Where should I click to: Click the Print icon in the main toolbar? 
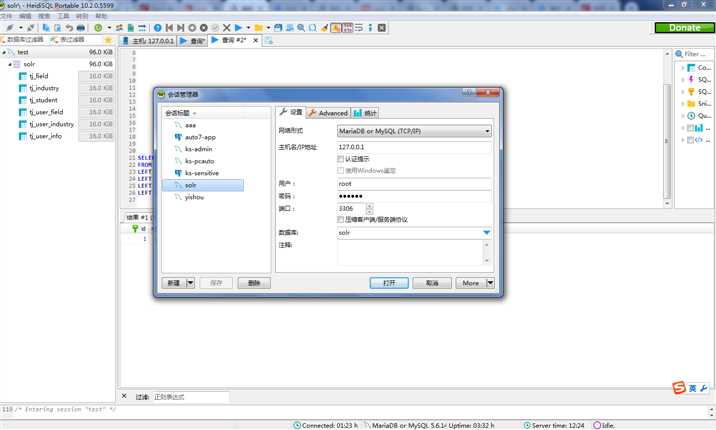coord(81,28)
